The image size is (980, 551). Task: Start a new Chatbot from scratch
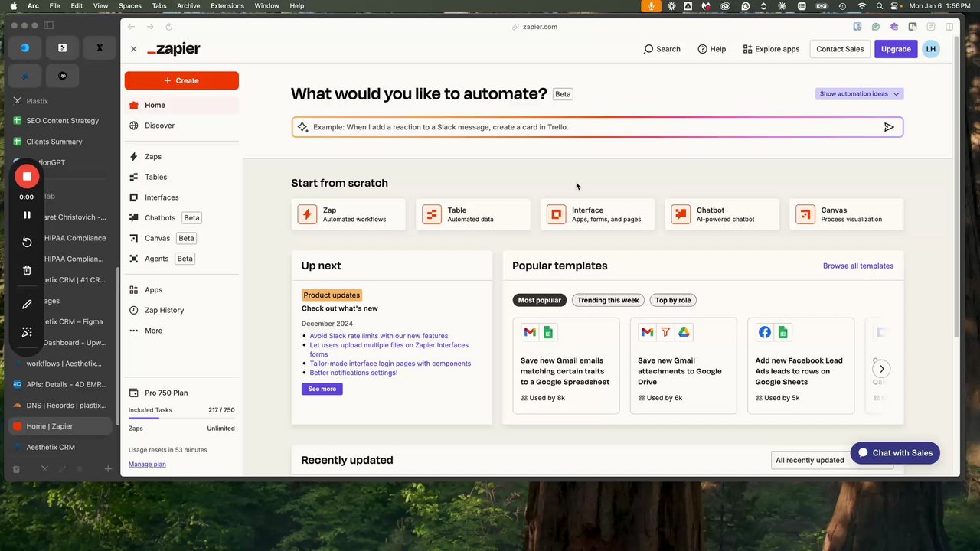(722, 214)
